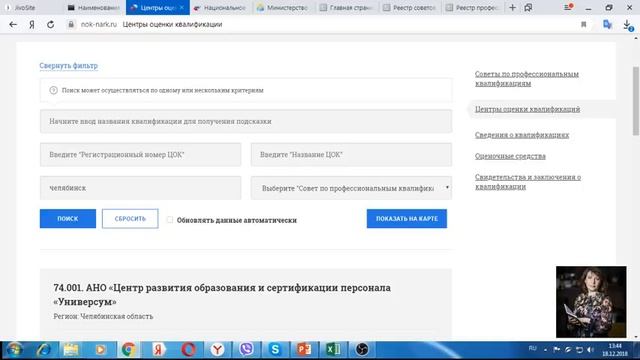Click 'Регион: Челябинская область' text
This screenshot has height=360, width=640.
pyautogui.click(x=103, y=316)
